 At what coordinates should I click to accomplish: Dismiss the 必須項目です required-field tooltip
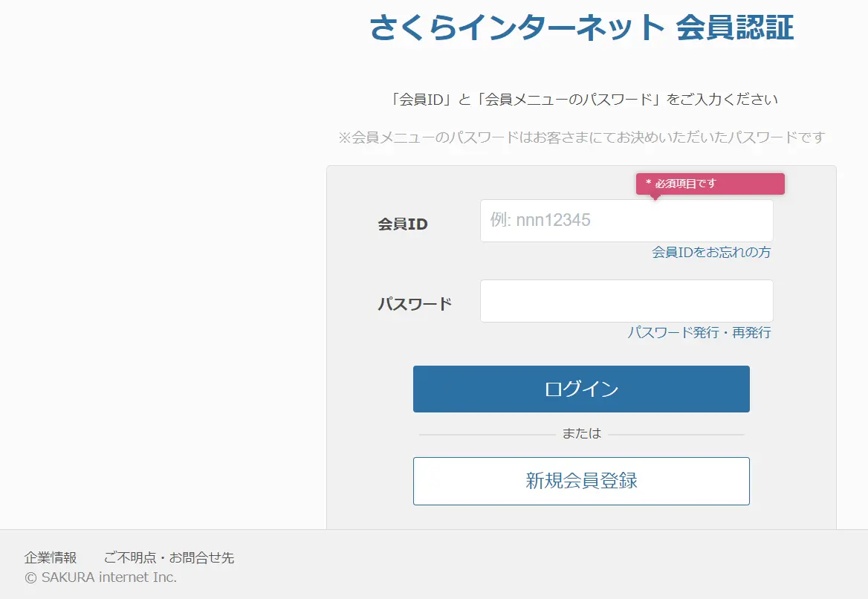click(710, 184)
